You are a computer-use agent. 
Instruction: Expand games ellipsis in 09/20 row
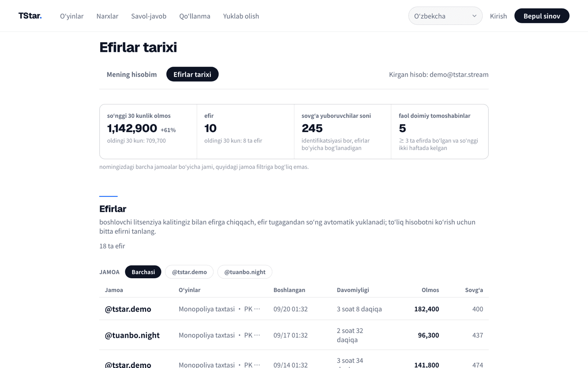pyautogui.click(x=257, y=309)
